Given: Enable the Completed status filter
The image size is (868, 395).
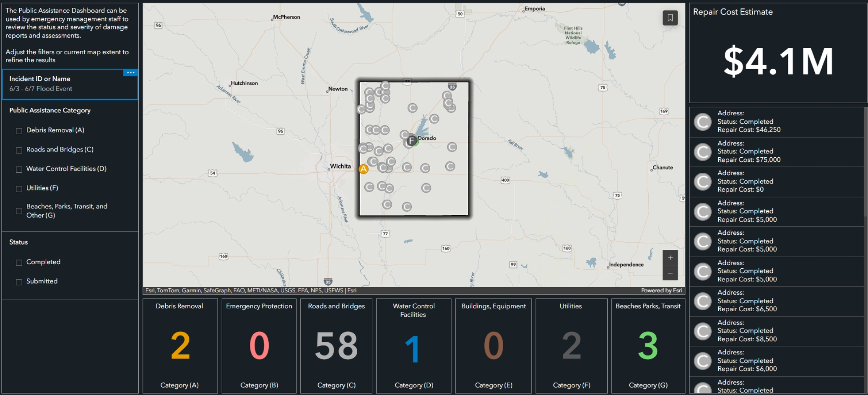Looking at the screenshot, I should 19,262.
